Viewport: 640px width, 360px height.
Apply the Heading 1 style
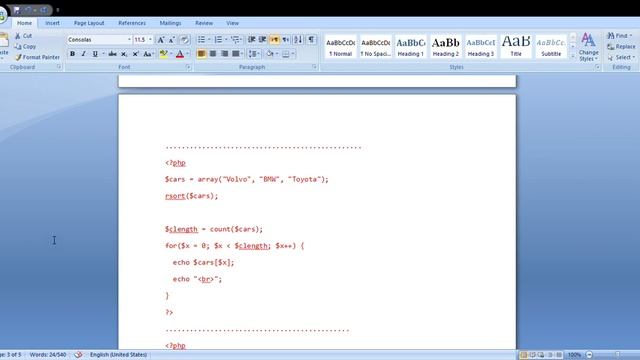(x=411, y=47)
